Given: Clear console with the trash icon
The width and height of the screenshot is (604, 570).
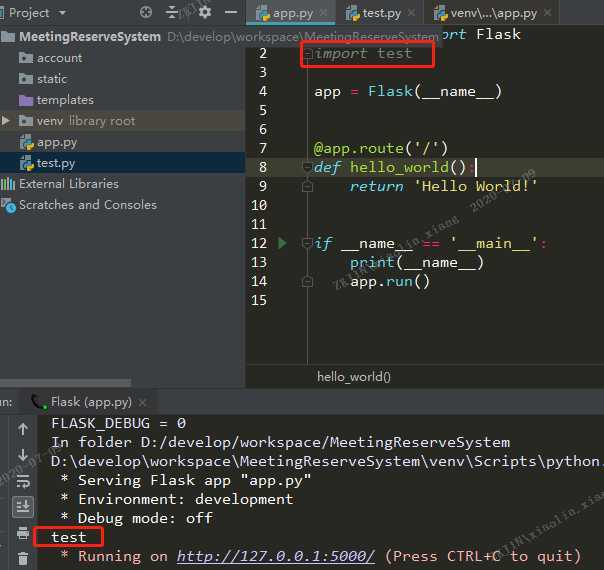Looking at the screenshot, I should tap(23, 558).
